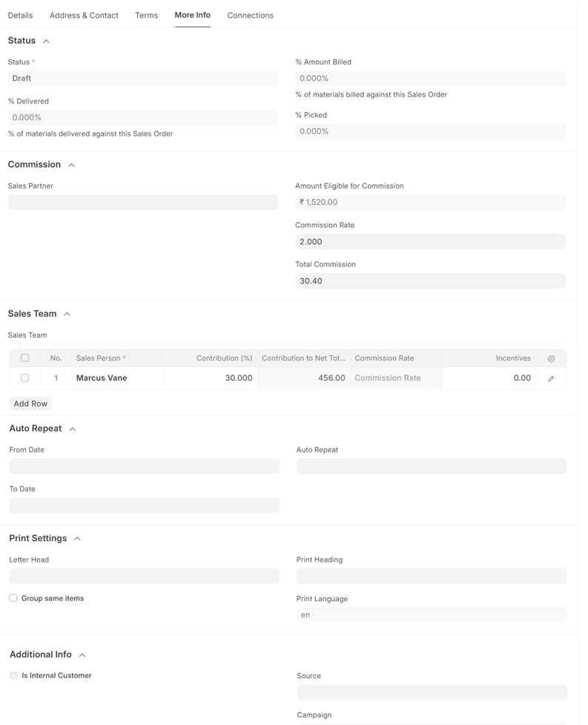Enable Group same items checkbox
The image size is (588, 725).
pos(13,598)
